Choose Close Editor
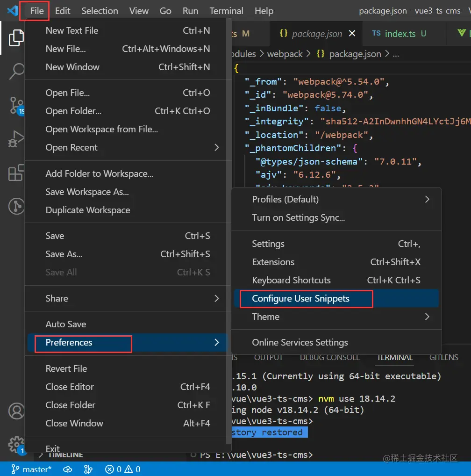The width and height of the screenshot is (471, 476). (x=128, y=387)
